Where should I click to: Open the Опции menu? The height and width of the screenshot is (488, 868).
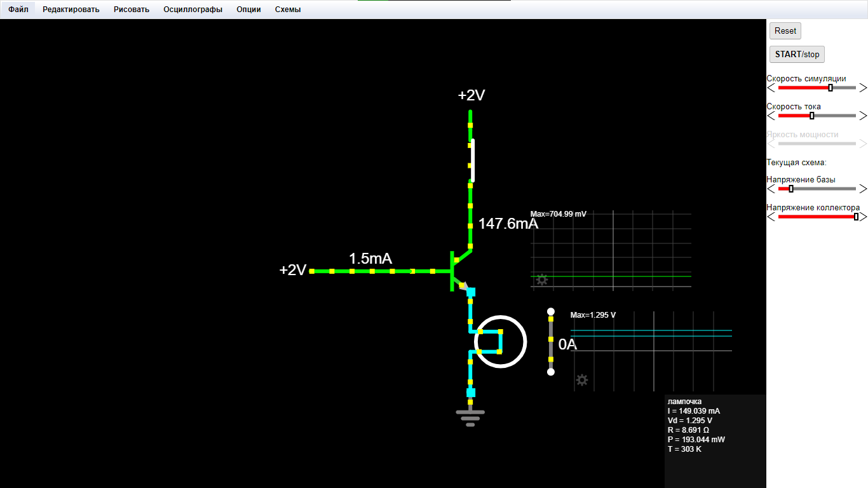coord(248,10)
